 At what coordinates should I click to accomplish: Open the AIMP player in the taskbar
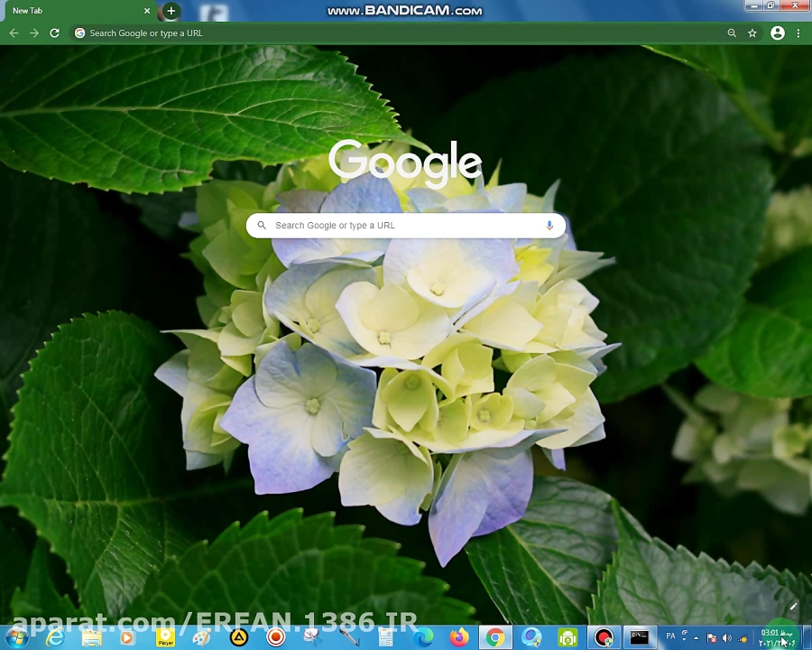[x=239, y=637]
